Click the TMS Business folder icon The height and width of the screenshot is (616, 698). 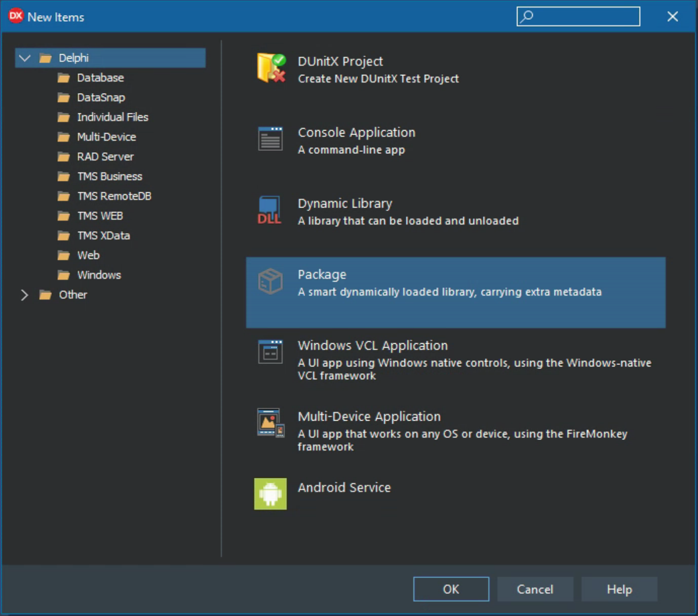coord(64,177)
